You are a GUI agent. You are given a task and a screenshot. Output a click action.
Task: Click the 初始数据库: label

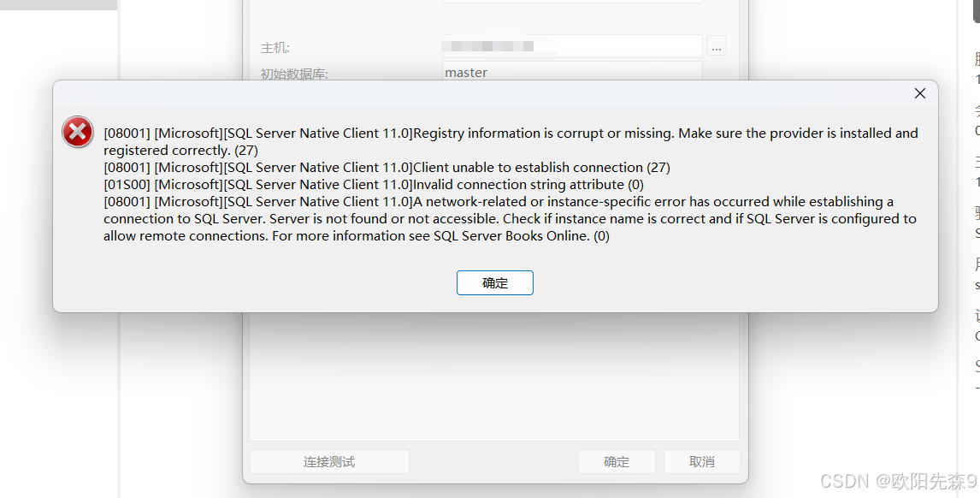pos(294,74)
